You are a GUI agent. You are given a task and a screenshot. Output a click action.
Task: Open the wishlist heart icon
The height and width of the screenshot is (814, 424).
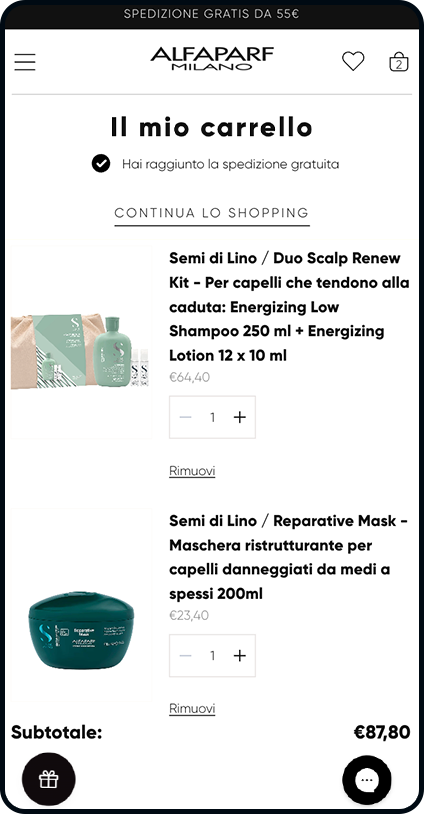coord(353,61)
